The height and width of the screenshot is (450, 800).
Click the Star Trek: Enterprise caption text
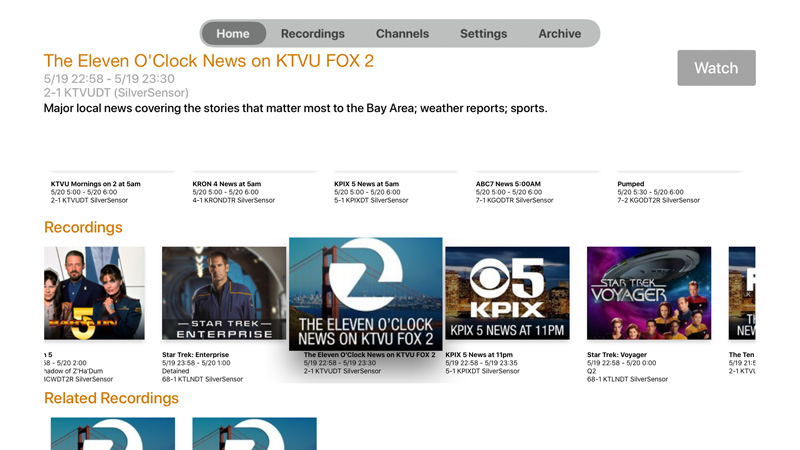(x=195, y=355)
